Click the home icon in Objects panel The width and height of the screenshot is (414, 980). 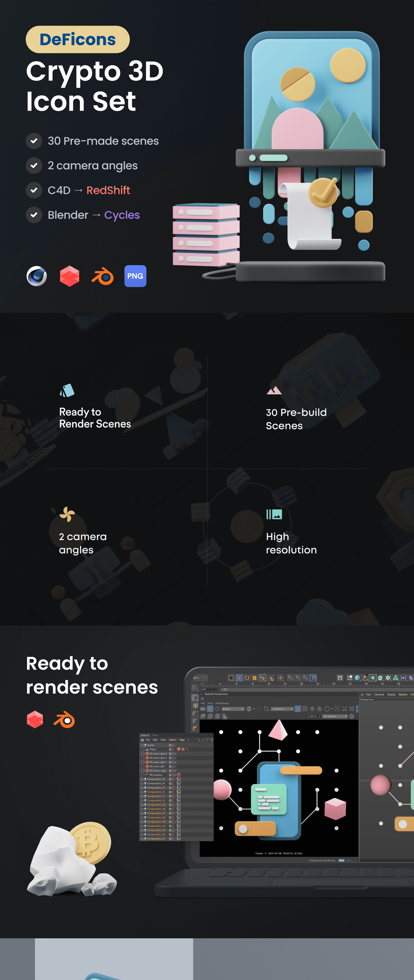203,740
